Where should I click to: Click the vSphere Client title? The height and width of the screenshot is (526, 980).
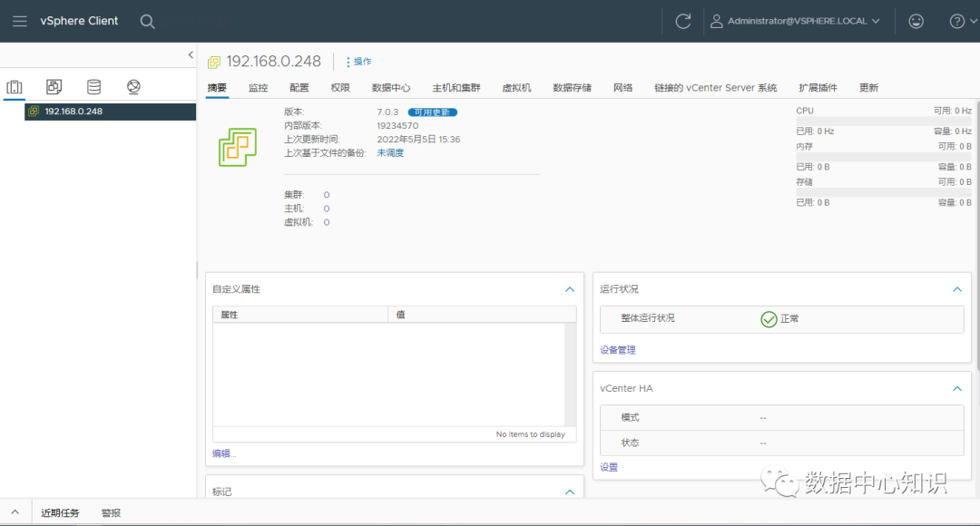pos(79,21)
